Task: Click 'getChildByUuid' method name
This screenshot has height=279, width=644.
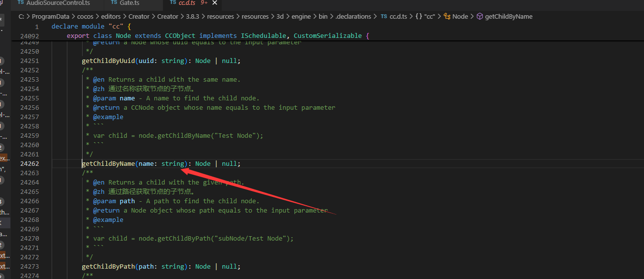Action: coord(108,61)
